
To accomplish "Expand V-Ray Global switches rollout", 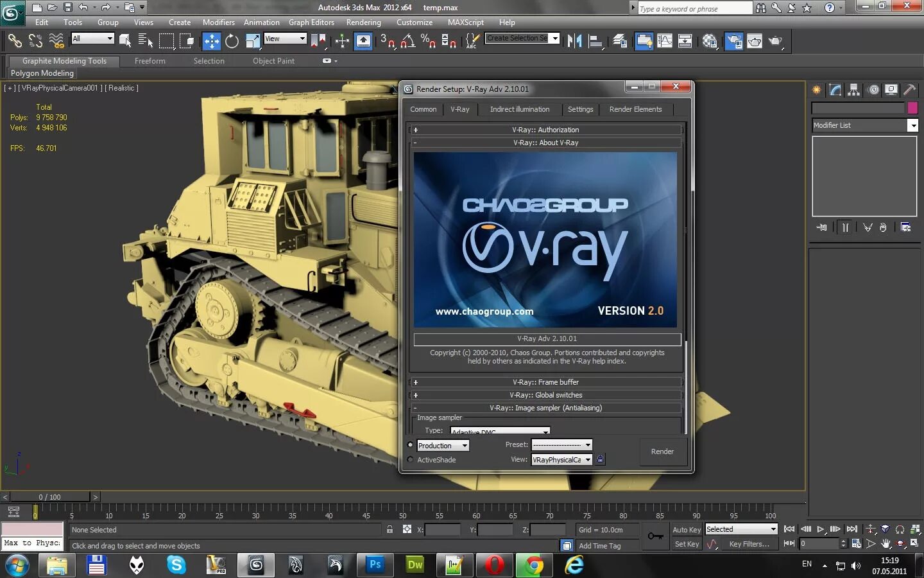I will pos(545,395).
